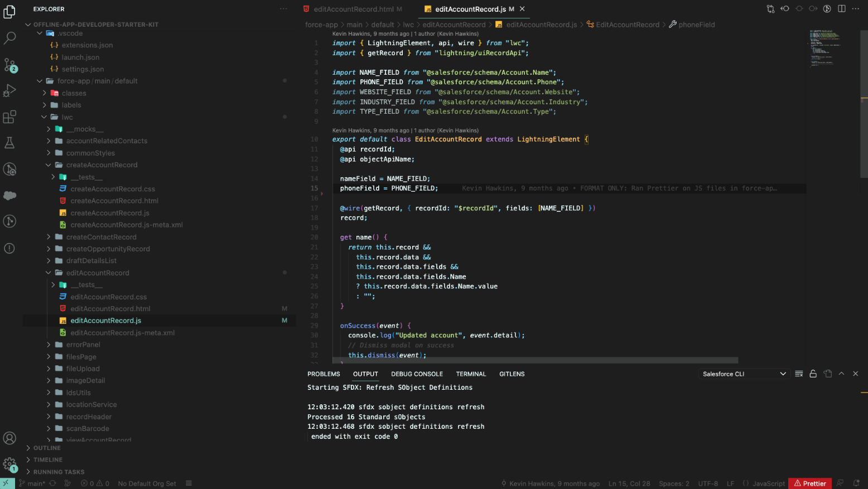Switch to editAccountRecord.html tab
This screenshot has width=868, height=489.
[x=353, y=9]
